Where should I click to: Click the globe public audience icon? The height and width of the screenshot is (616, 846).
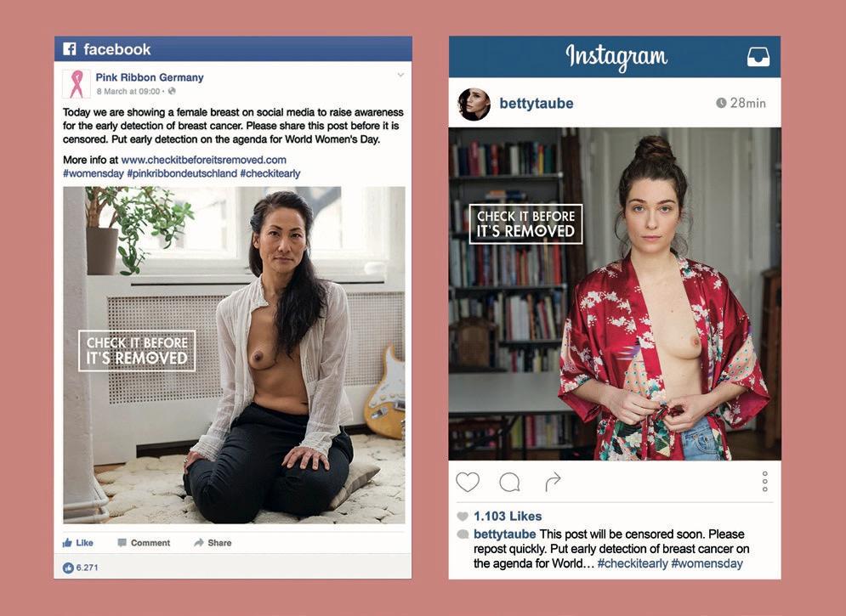coord(172,91)
